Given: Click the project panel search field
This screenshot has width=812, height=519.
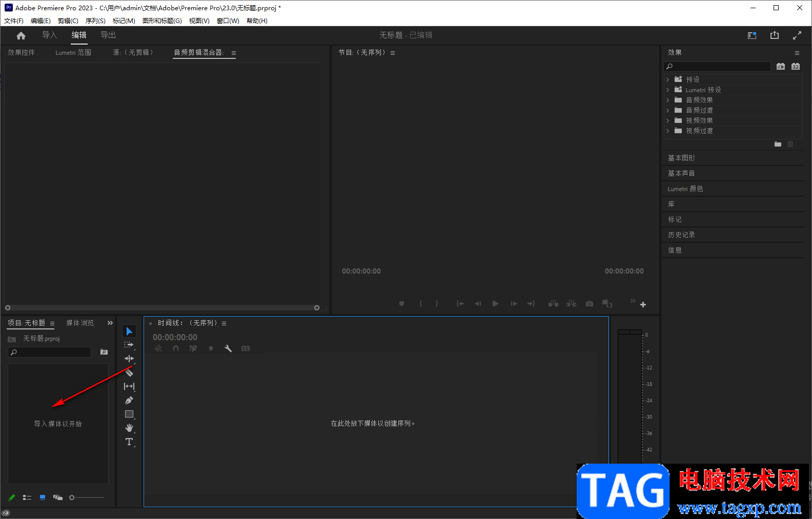Looking at the screenshot, I should [50, 352].
